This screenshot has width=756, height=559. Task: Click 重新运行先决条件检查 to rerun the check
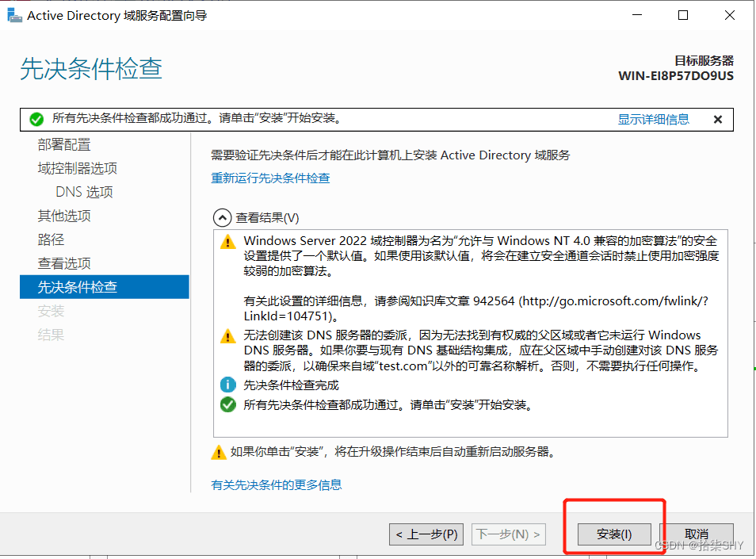[270, 178]
